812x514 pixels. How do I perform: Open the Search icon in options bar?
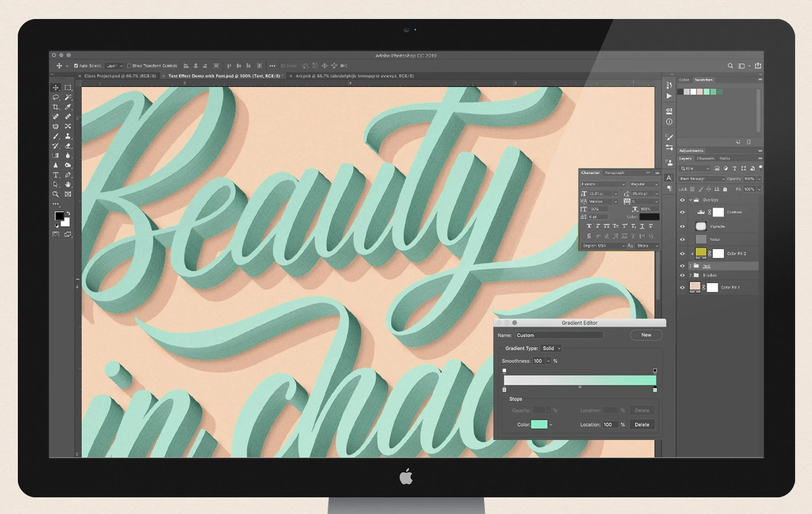730,66
